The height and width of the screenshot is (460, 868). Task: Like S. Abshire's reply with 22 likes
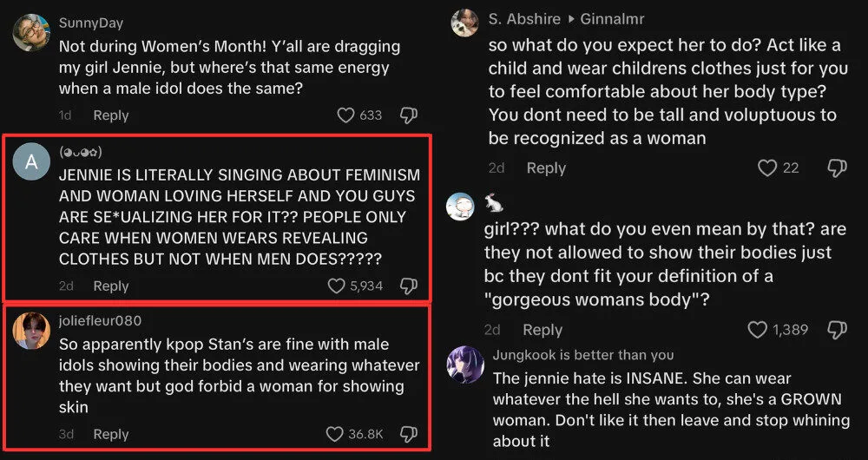(767, 168)
